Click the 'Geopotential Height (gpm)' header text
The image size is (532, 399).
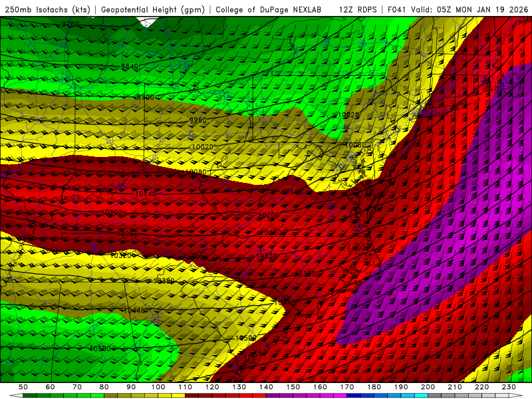pos(153,10)
